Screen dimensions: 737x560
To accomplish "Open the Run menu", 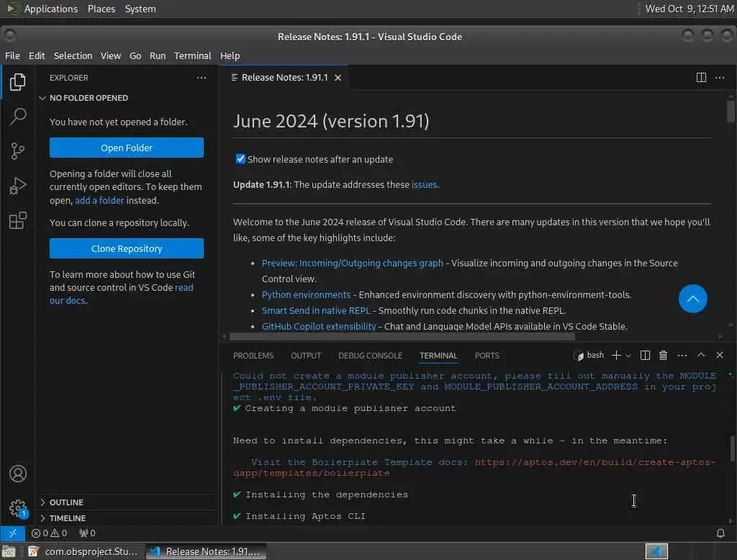I will tap(158, 55).
